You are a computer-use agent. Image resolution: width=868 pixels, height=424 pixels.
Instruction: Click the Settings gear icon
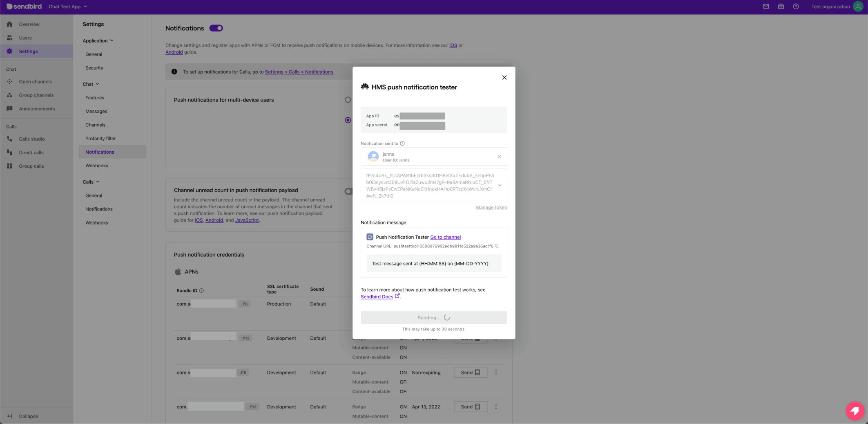coord(9,51)
